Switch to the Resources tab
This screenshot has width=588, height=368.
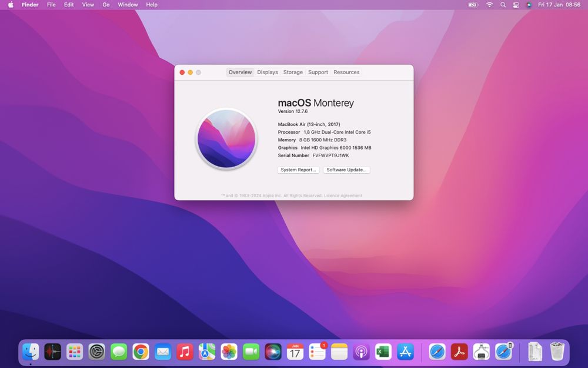coord(346,72)
